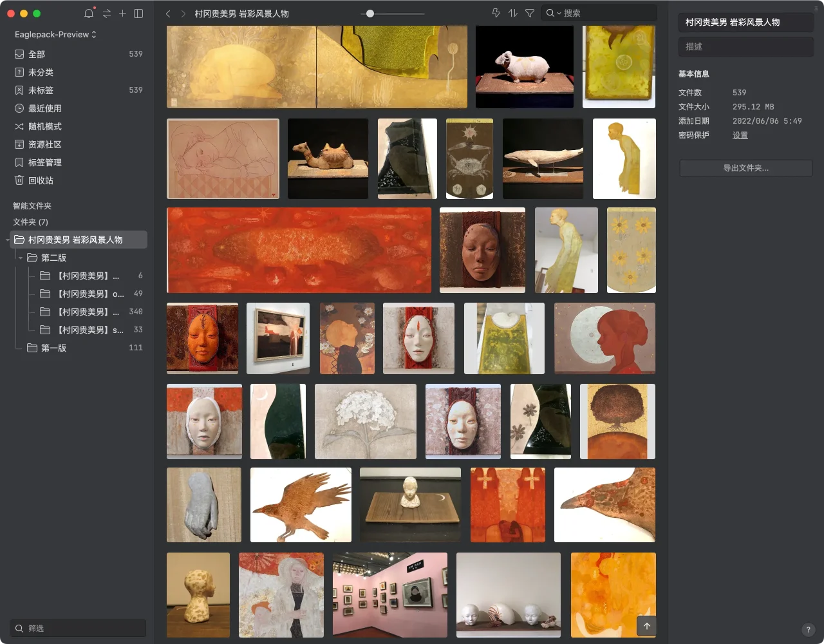This screenshot has height=644, width=824.
Task: Open the two red crosses painting thumbnail
Action: point(508,505)
